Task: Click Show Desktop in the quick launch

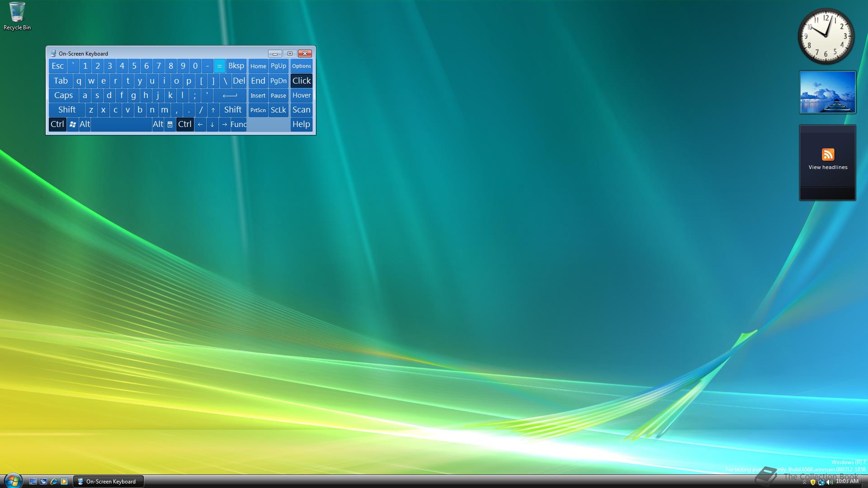Action: 33,482
